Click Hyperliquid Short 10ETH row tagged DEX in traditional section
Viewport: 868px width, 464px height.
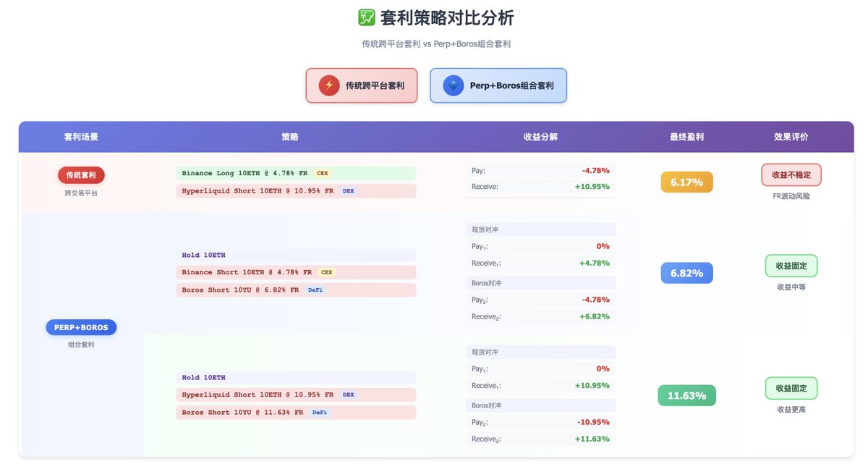296,191
